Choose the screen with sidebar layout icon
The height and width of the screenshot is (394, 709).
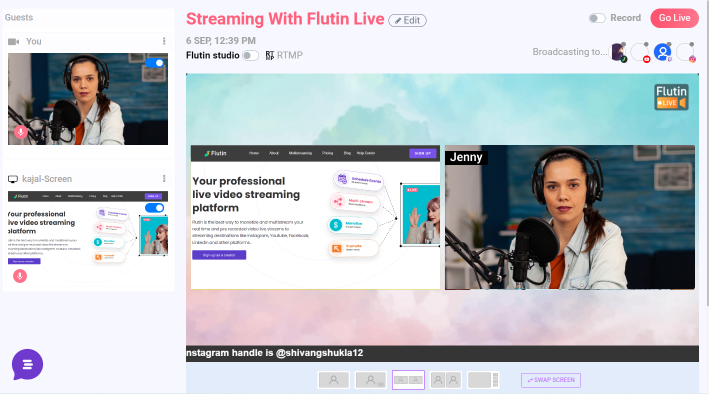483,380
